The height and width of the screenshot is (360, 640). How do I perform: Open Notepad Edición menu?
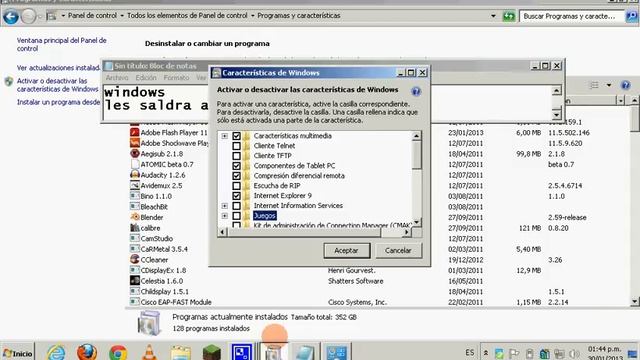[x=146, y=78]
